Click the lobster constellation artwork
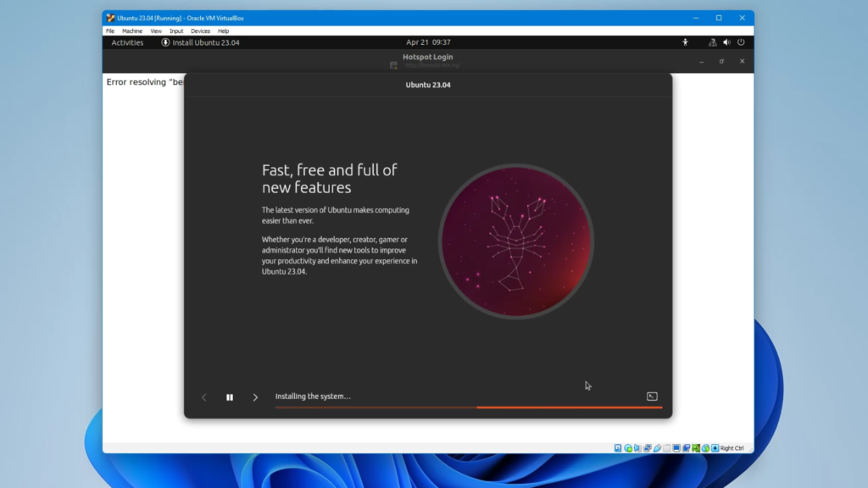Image resolution: width=868 pixels, height=488 pixels. [516, 241]
